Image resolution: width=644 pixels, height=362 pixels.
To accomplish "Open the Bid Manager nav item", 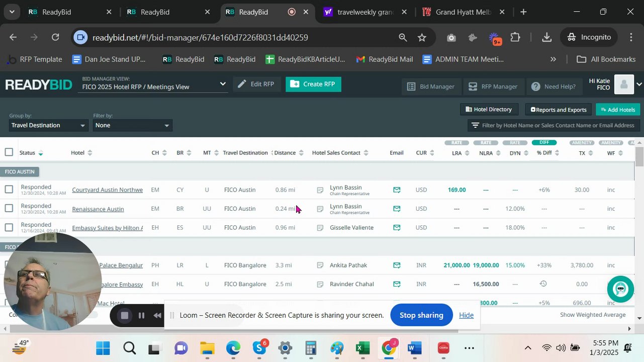I will (431, 86).
